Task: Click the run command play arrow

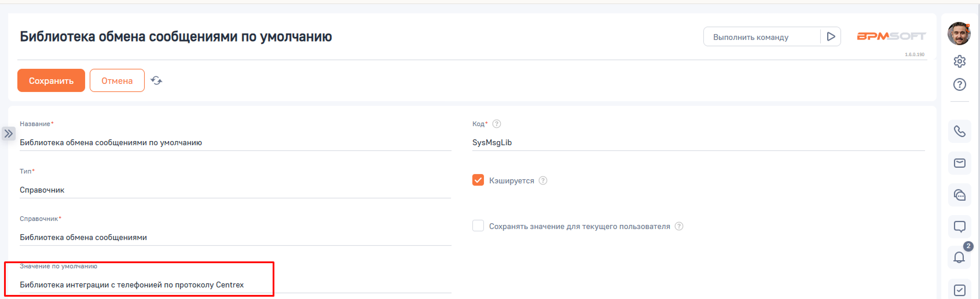Action: pos(831,36)
